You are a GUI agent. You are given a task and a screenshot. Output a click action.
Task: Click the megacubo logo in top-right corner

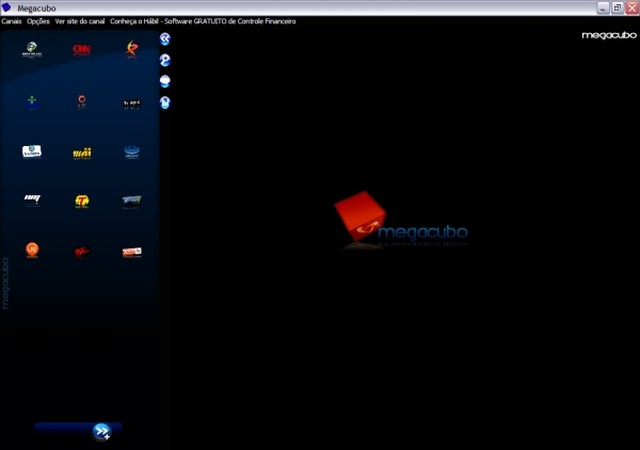pyautogui.click(x=609, y=36)
